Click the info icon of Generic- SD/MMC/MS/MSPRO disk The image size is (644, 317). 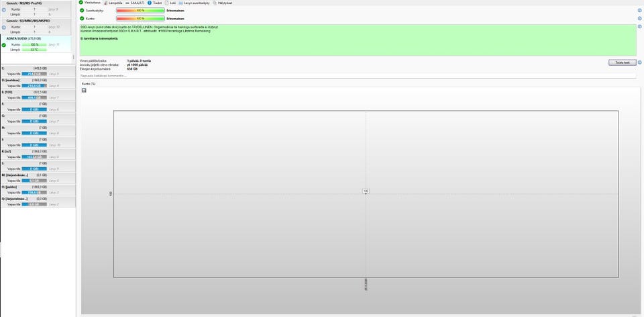click(x=4, y=27)
